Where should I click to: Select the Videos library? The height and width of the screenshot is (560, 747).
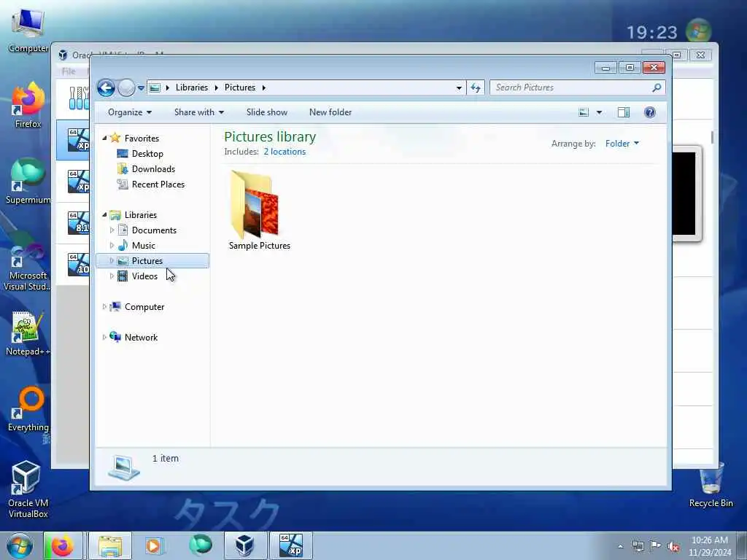[x=144, y=276]
